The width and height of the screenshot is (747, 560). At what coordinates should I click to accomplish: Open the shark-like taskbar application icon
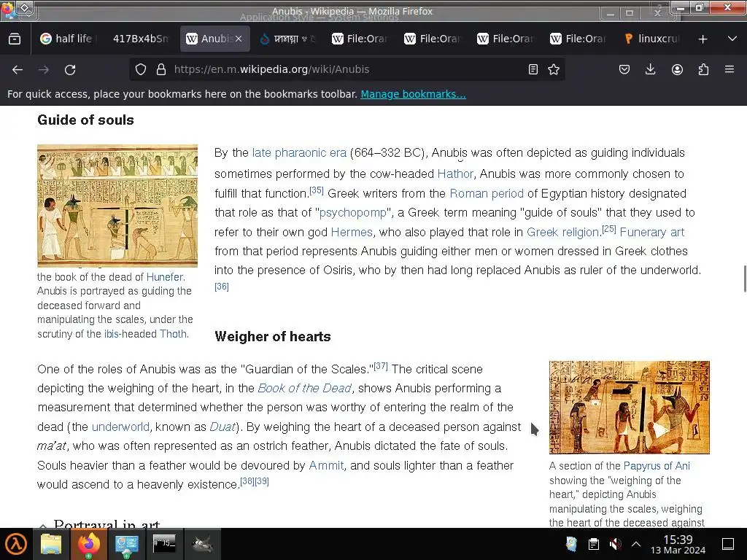pos(202,544)
